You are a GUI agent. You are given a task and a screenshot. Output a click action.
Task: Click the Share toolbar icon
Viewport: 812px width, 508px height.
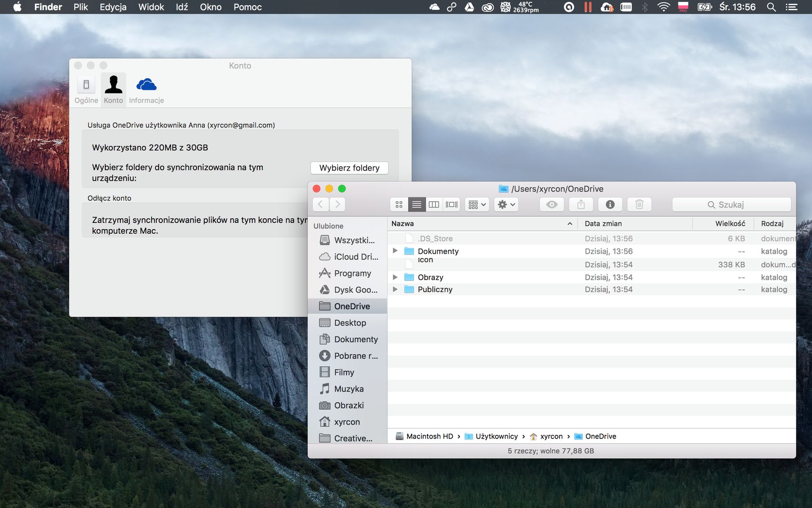581,205
